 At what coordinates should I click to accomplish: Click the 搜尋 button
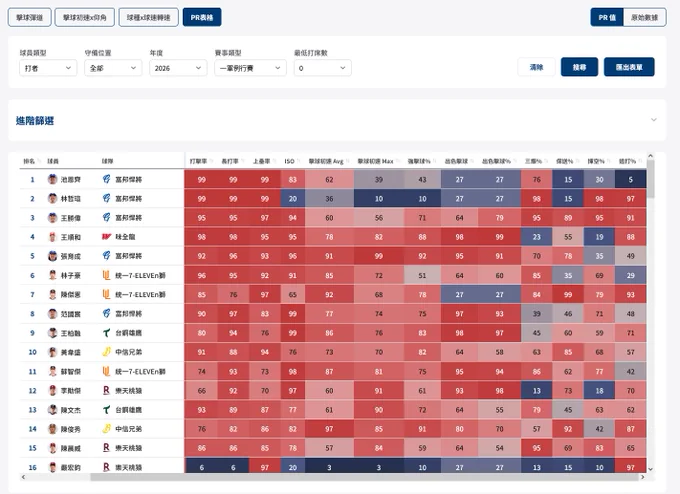[x=579, y=67]
